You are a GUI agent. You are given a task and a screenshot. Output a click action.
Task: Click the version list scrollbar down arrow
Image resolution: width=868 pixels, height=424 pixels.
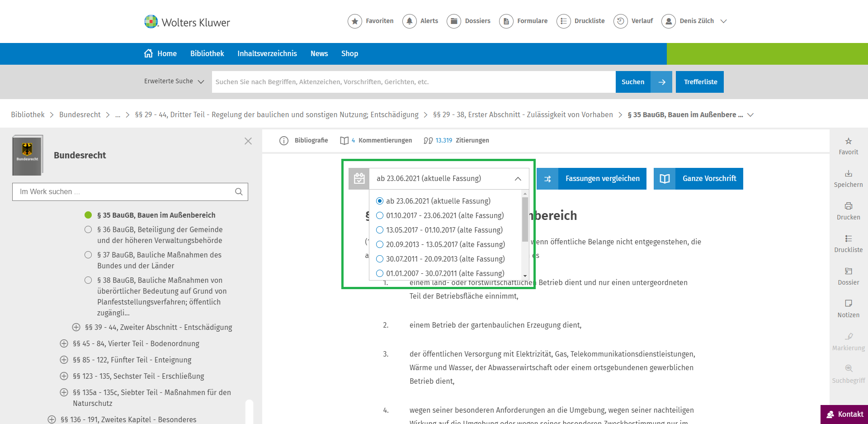[x=525, y=276]
